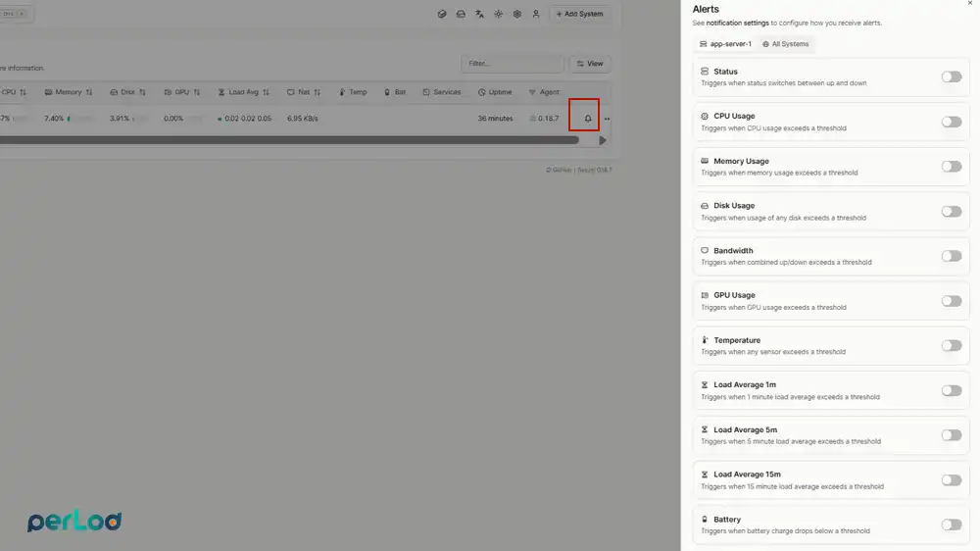Click the "6.95 KB/s" net value
Viewport: 980px width, 551px height.
point(303,119)
